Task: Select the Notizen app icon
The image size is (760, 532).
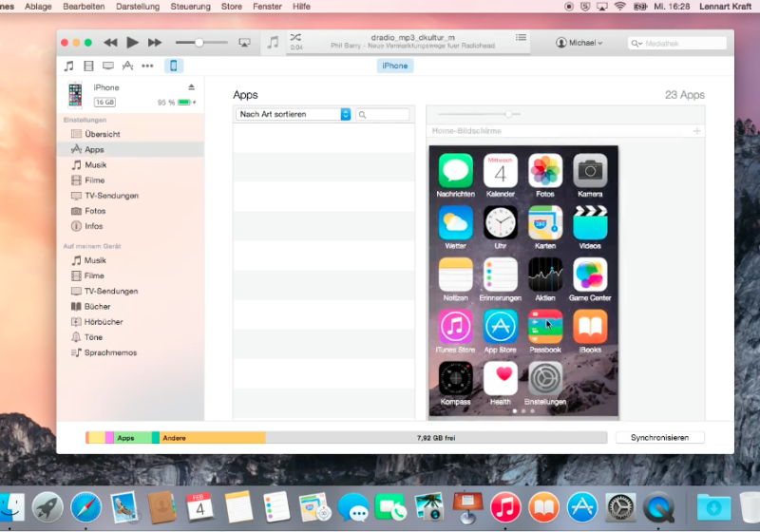Action: (x=456, y=275)
